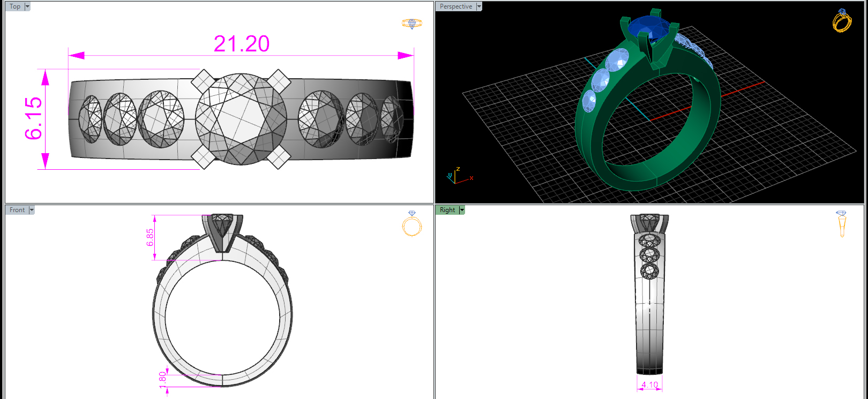Open the Top viewport dropdown arrow

point(27,6)
